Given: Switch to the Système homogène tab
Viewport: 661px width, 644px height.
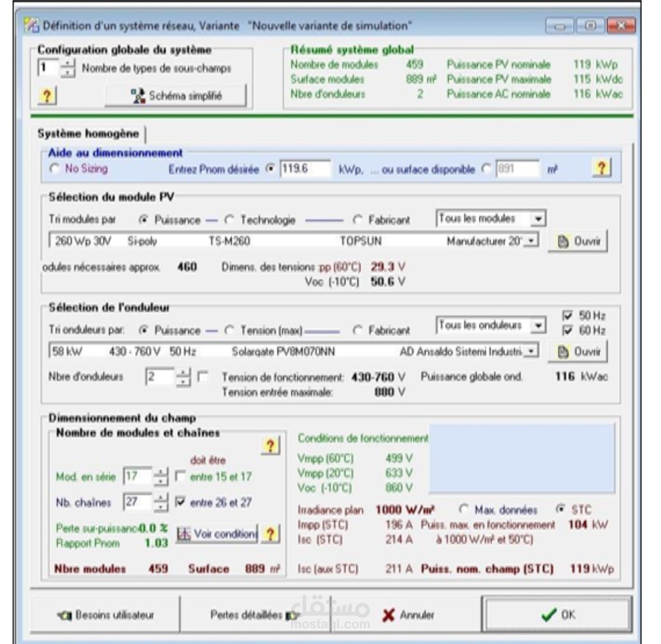Looking at the screenshot, I should (88, 134).
